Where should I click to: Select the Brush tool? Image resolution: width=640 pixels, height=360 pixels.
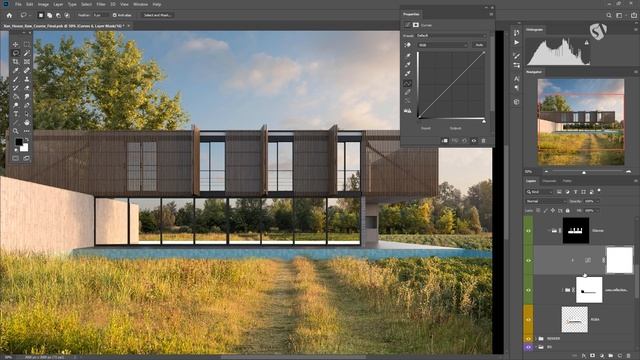pyautogui.click(x=16, y=79)
